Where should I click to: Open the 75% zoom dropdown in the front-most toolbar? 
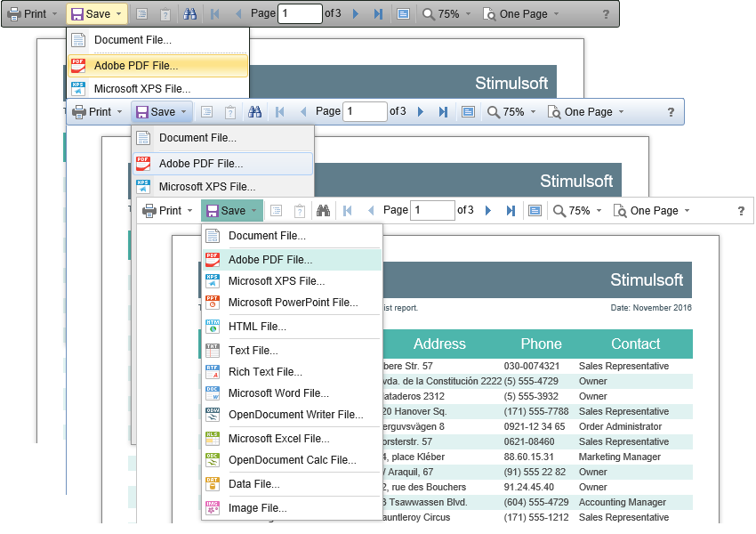point(575,211)
